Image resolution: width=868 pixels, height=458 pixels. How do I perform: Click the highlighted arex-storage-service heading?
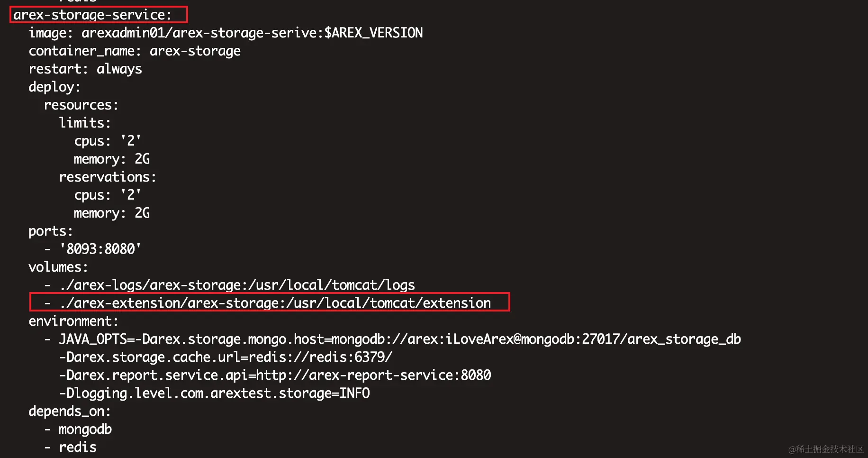(92, 15)
